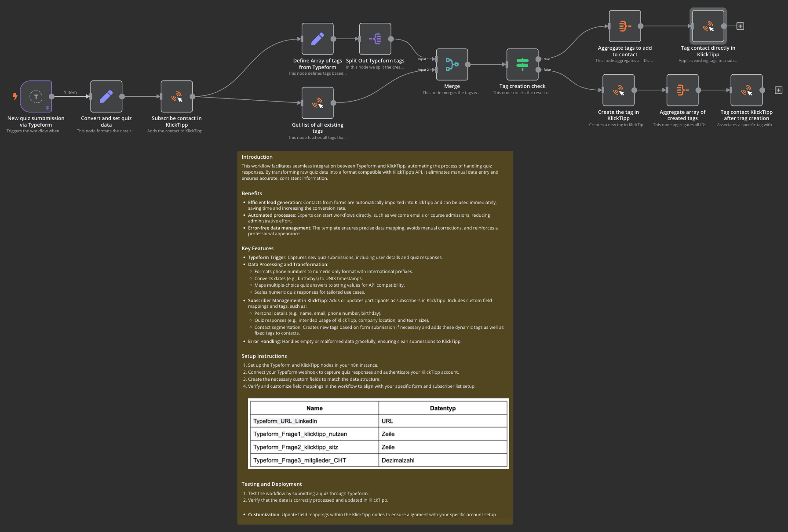Click the Name column header in table
Viewport: 788px width, 532px height.
[314, 408]
